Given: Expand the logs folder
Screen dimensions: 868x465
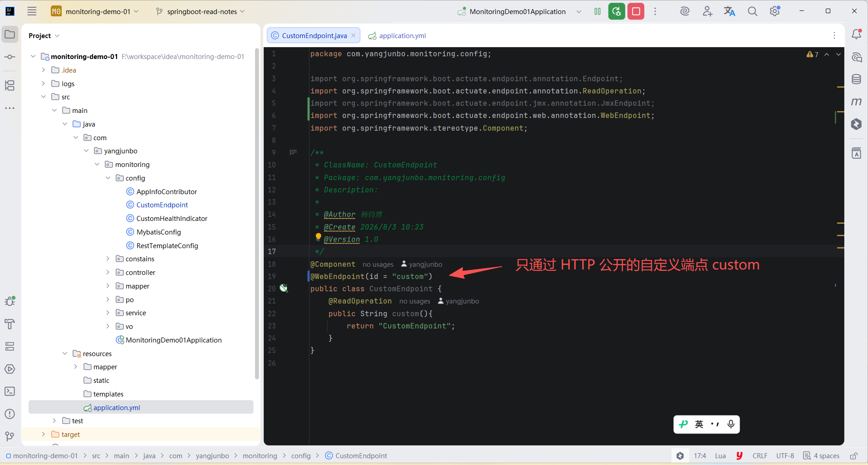Looking at the screenshot, I should click(x=44, y=83).
